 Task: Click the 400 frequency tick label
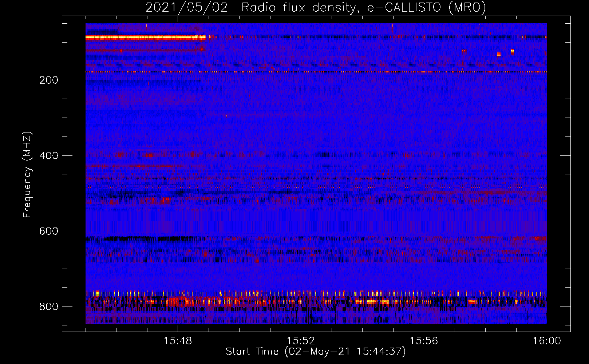tap(49, 156)
